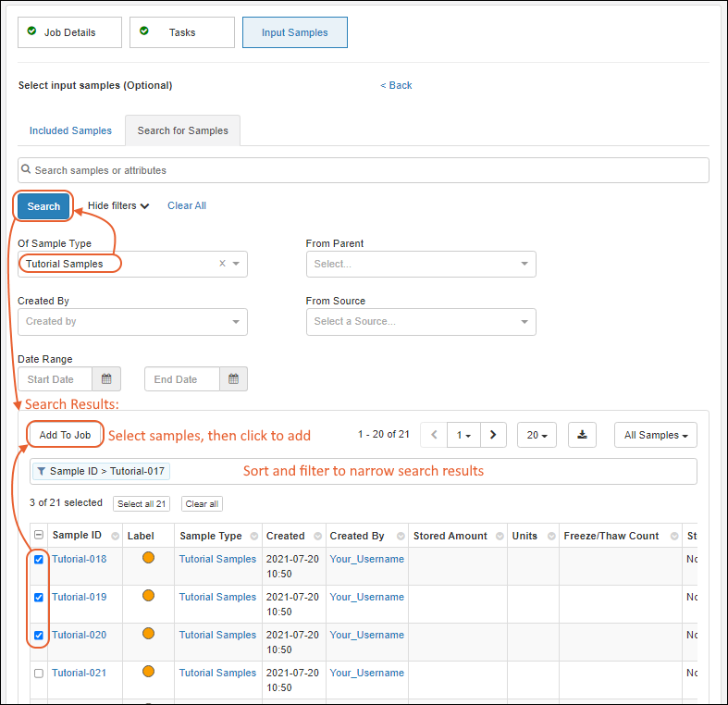Screen dimensions: 728x705
Task: Open the Job Details step tab
Action: (69, 32)
